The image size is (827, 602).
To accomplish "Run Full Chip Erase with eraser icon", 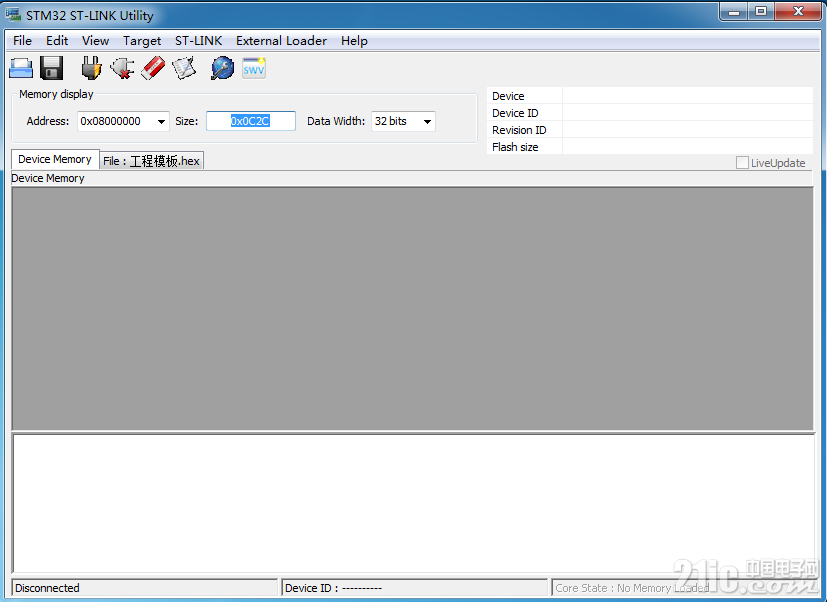I will pos(153,69).
